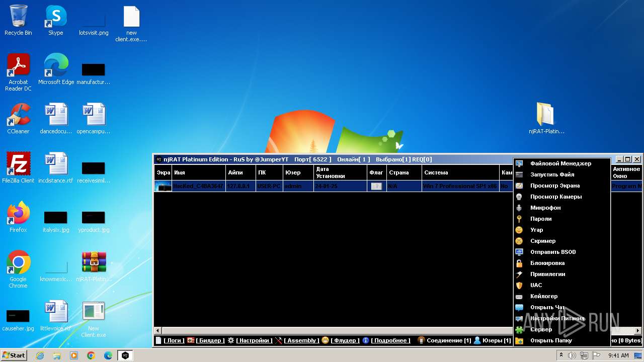Select the Microsoft Edge desktop shortcut
The width and height of the screenshot is (644, 362).
pyautogui.click(x=56, y=69)
